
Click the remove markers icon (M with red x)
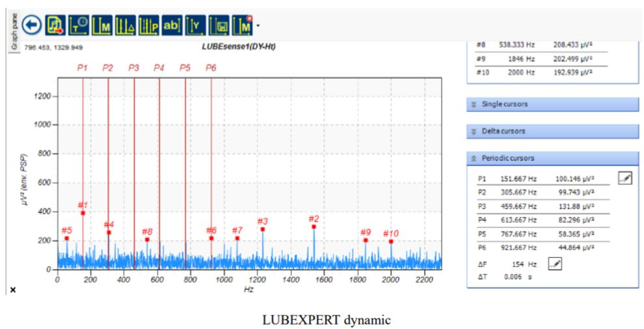(243, 25)
